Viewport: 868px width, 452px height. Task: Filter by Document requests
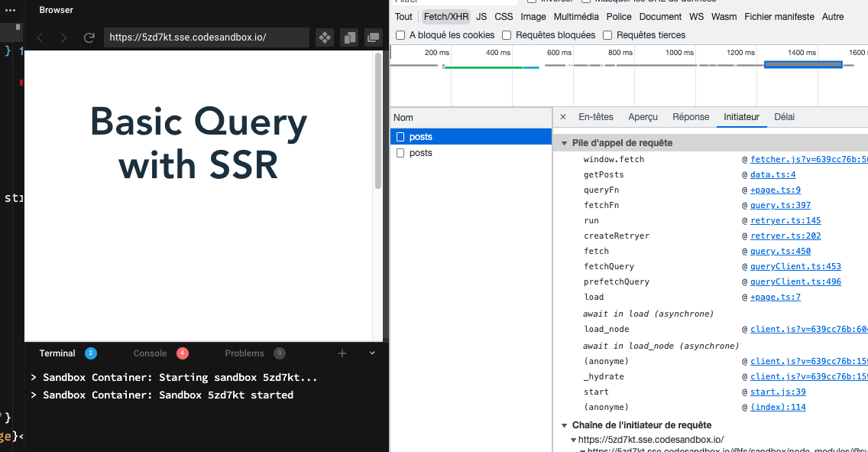660,17
